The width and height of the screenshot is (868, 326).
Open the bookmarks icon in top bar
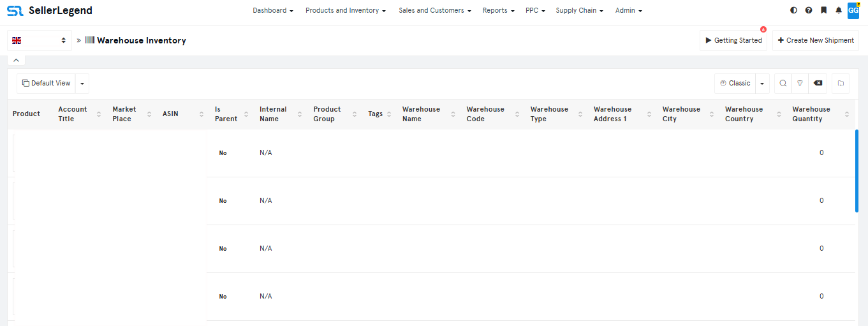point(823,10)
